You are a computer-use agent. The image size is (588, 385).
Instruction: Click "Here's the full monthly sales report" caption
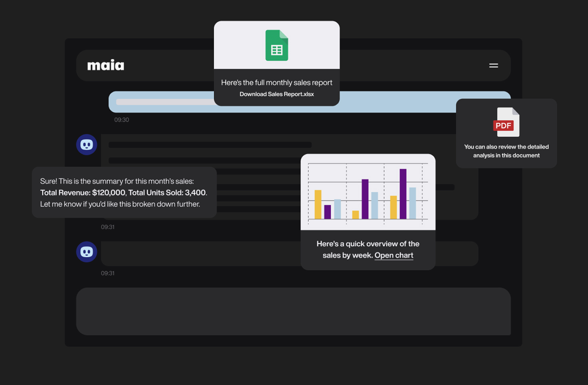276,83
